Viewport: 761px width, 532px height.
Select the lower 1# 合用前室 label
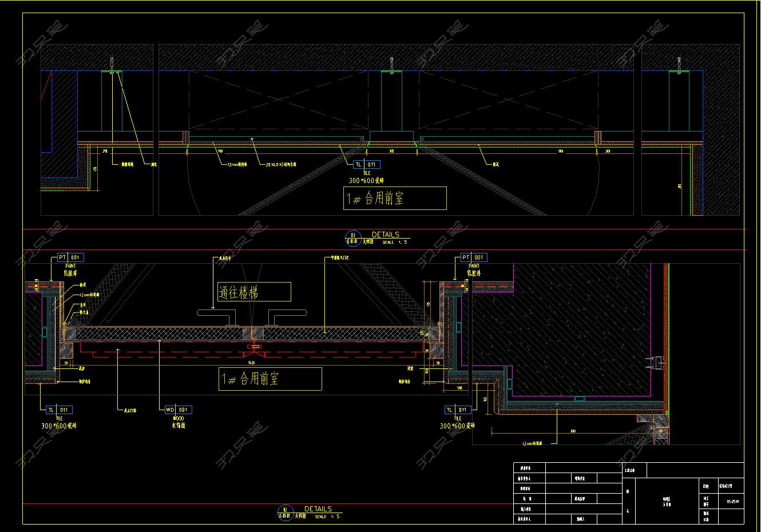(x=269, y=379)
